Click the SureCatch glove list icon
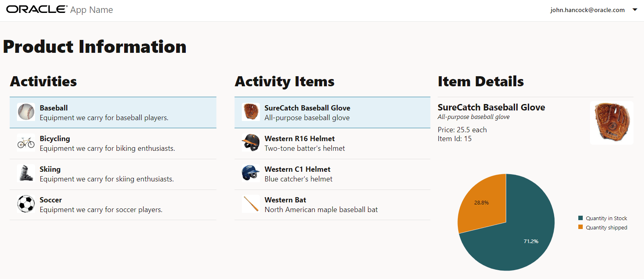Viewport: 644px width, 279px height. click(251, 112)
